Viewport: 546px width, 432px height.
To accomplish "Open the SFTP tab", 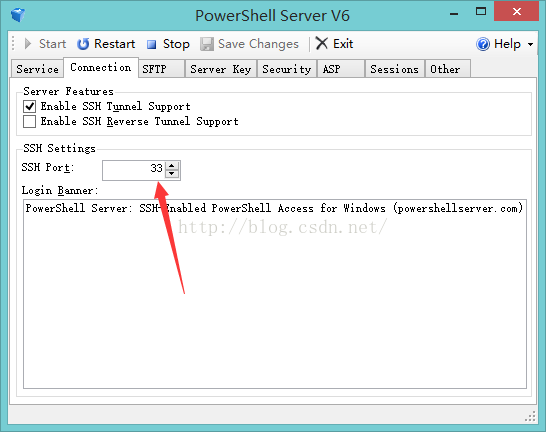I will point(161,69).
